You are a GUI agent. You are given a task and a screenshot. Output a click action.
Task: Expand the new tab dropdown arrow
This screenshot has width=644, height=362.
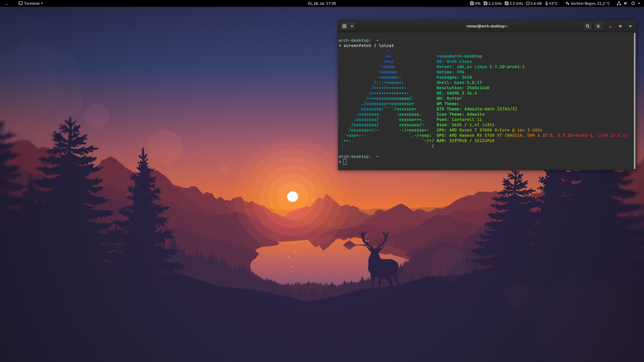(x=352, y=26)
